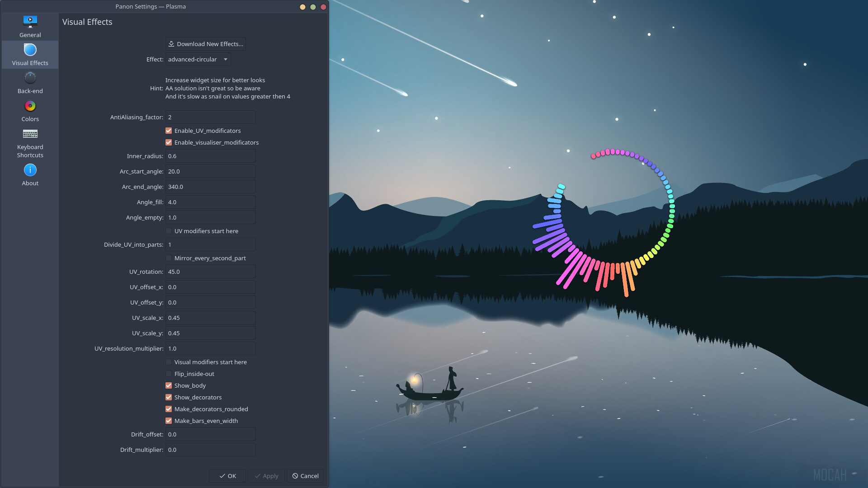
Task: Open the Keyboard Shortcuts keyboard icon
Action: tap(30, 134)
